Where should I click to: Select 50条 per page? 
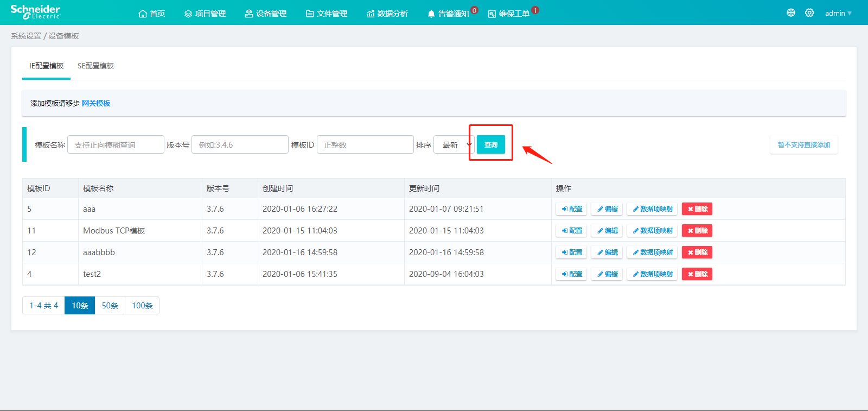click(x=110, y=306)
